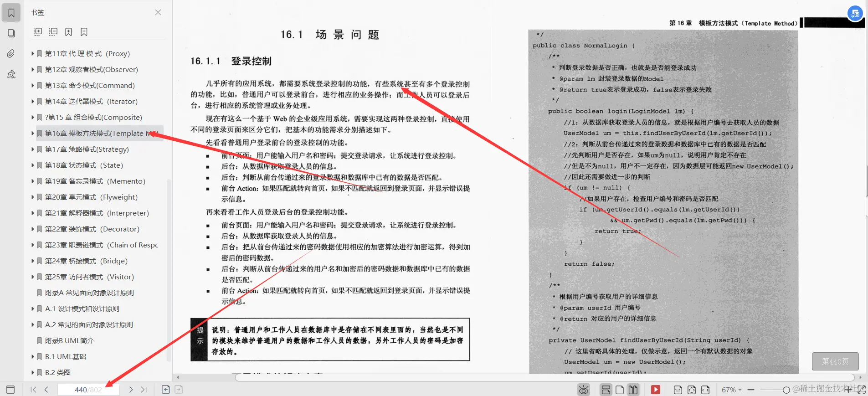Click the left arrow of horizontal scrollbar
This screenshot has height=396, width=868.
[178, 377]
